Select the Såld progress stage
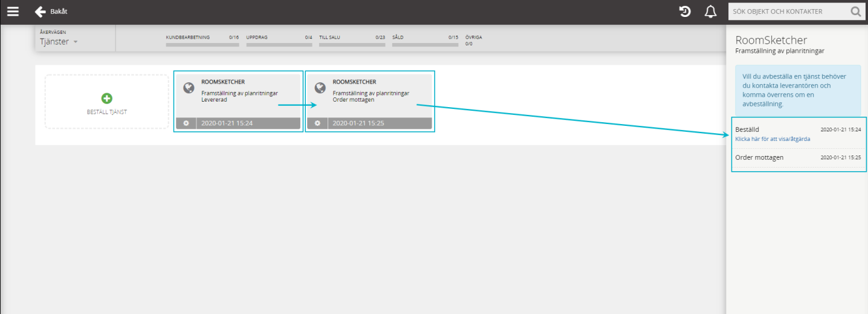Viewport: 868px width, 314px height. point(426,41)
